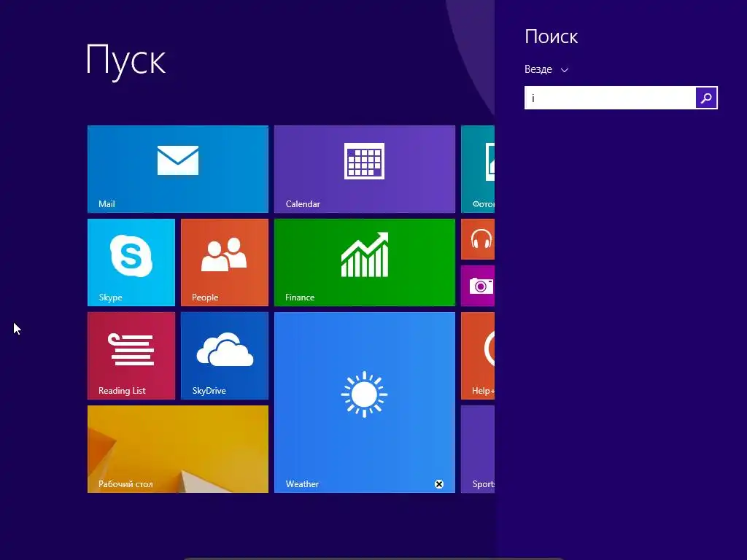Open the Help+Tips tile
This screenshot has width=747, height=560.
pyautogui.click(x=478, y=356)
